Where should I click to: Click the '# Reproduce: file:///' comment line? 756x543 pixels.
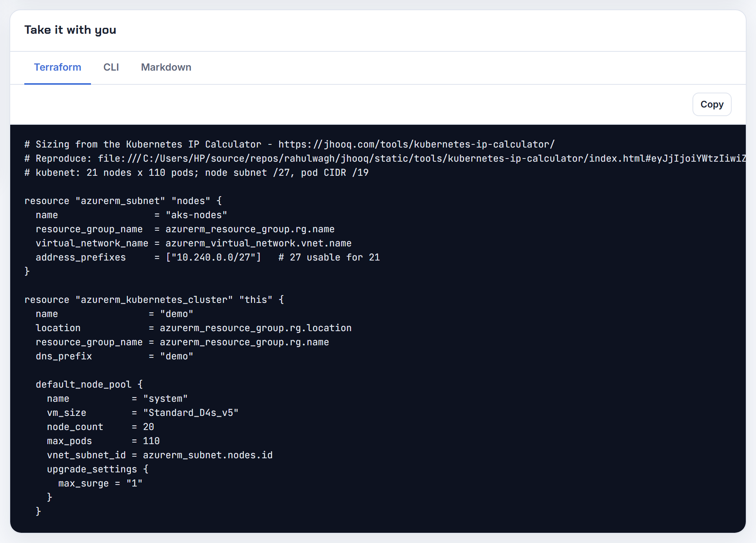[x=385, y=159]
